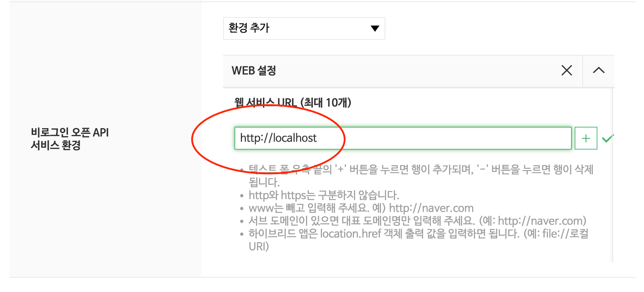The image size is (644, 292).
Task: Remove WEB 설정 with the X icon
Action: point(566,71)
